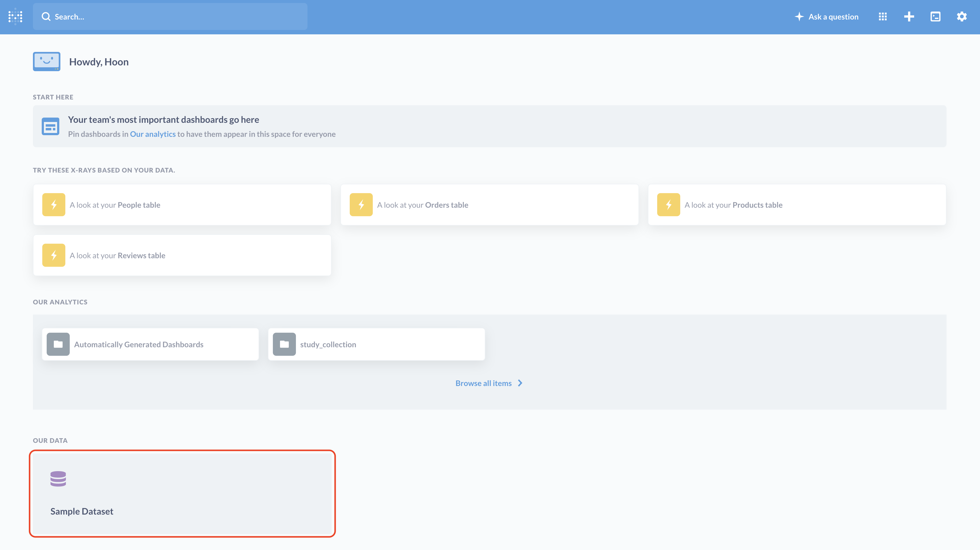Screen dimensions: 980x550
Task: Open Ask a question
Action: coord(827,17)
